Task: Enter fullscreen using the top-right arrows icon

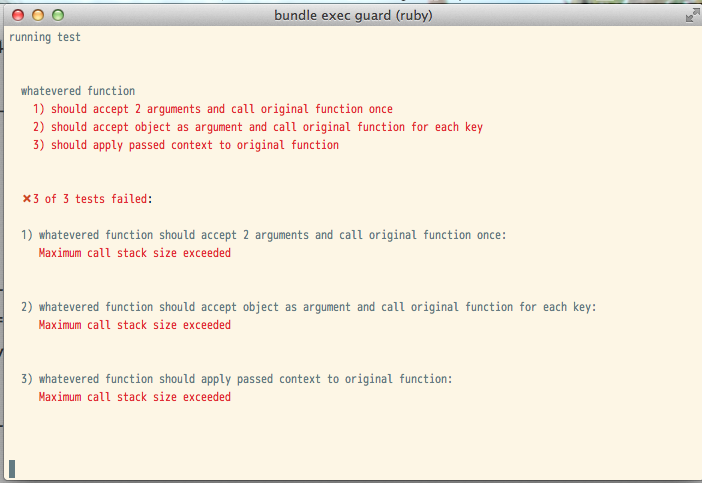Action: click(692, 15)
